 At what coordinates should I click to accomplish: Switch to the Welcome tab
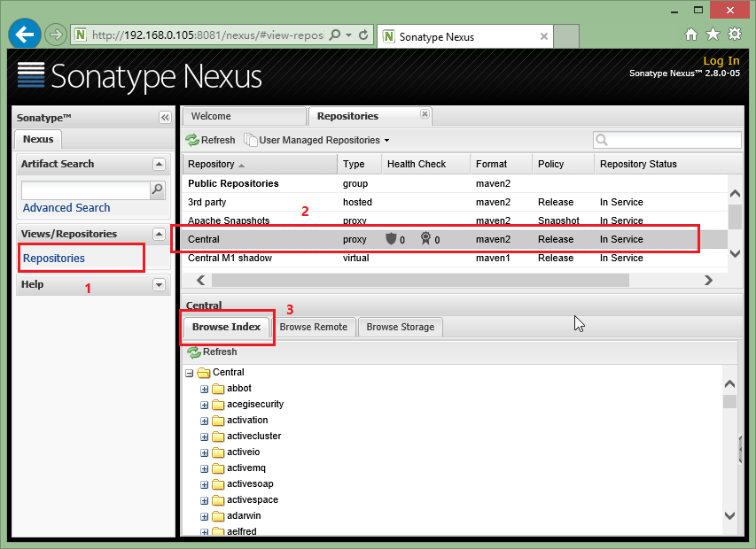coord(244,117)
